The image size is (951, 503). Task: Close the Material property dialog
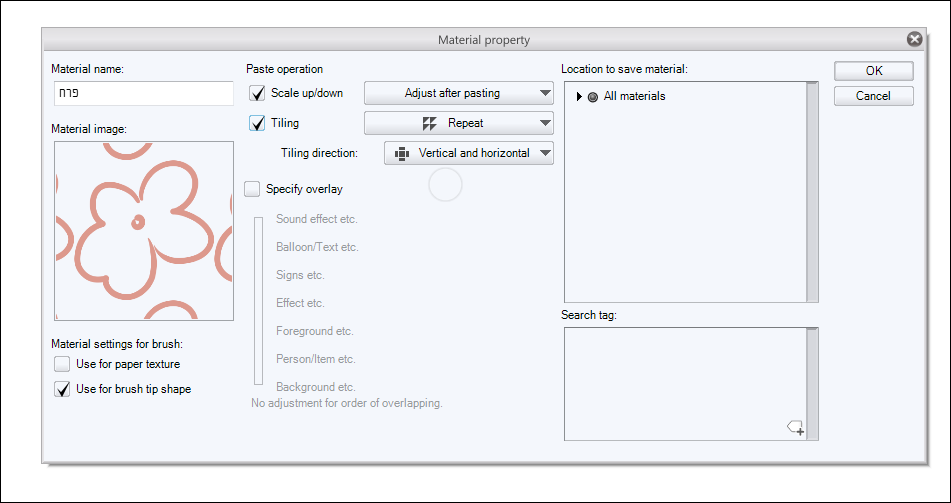pos(914,40)
